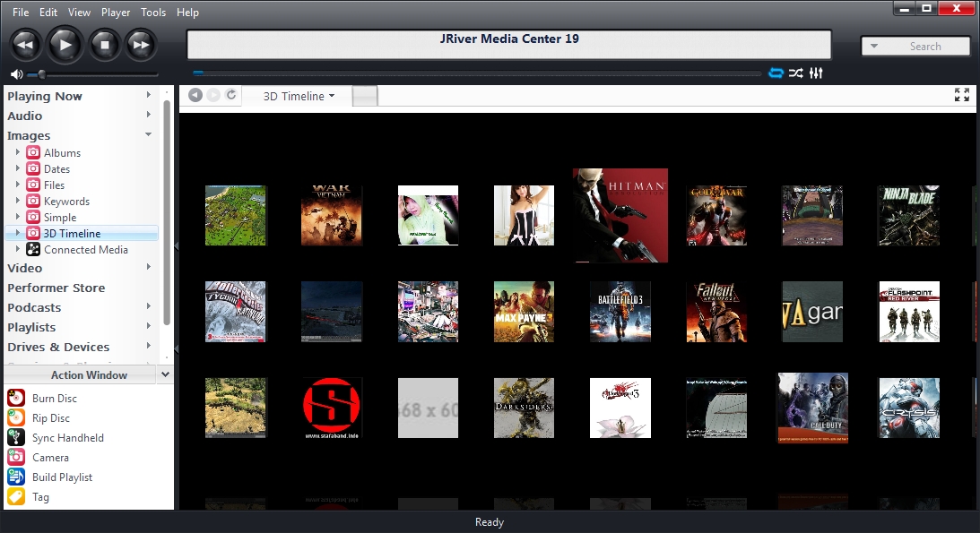Click the tree panel vertical scrollbar

click(167, 212)
